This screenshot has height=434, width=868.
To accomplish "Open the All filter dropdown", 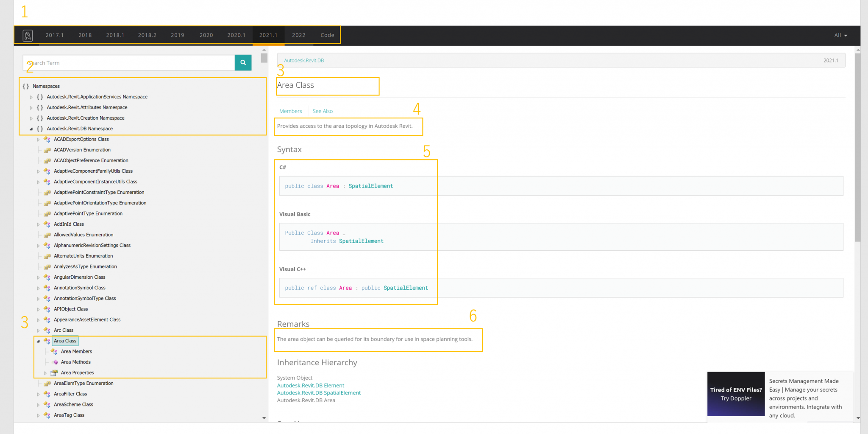I will point(840,36).
